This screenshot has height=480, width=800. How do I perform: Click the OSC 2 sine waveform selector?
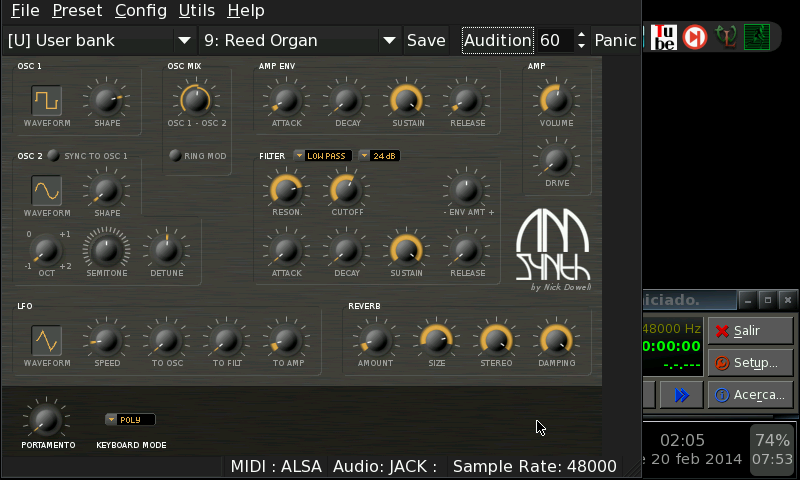[46, 189]
